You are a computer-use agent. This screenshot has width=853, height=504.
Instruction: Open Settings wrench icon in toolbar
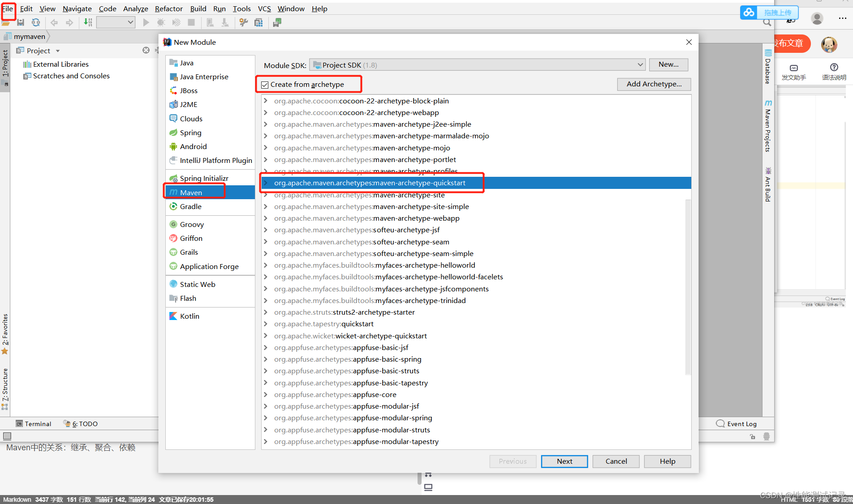244,22
